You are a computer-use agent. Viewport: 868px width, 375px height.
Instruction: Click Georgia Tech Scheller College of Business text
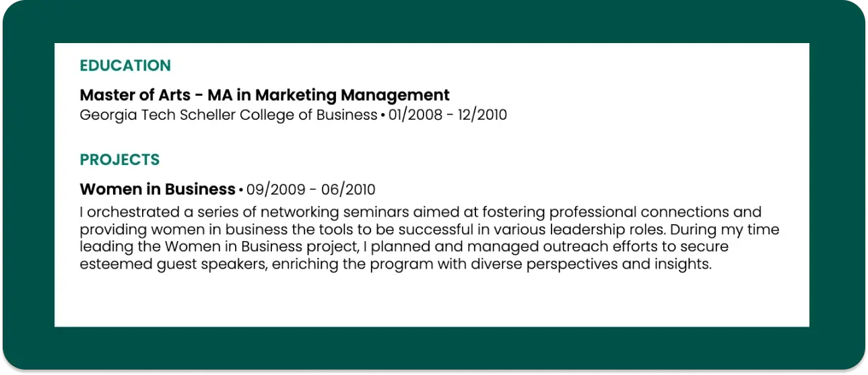click(228, 115)
